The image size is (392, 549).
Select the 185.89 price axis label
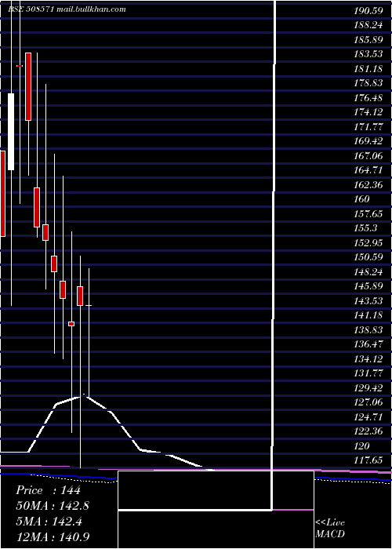coord(368,40)
